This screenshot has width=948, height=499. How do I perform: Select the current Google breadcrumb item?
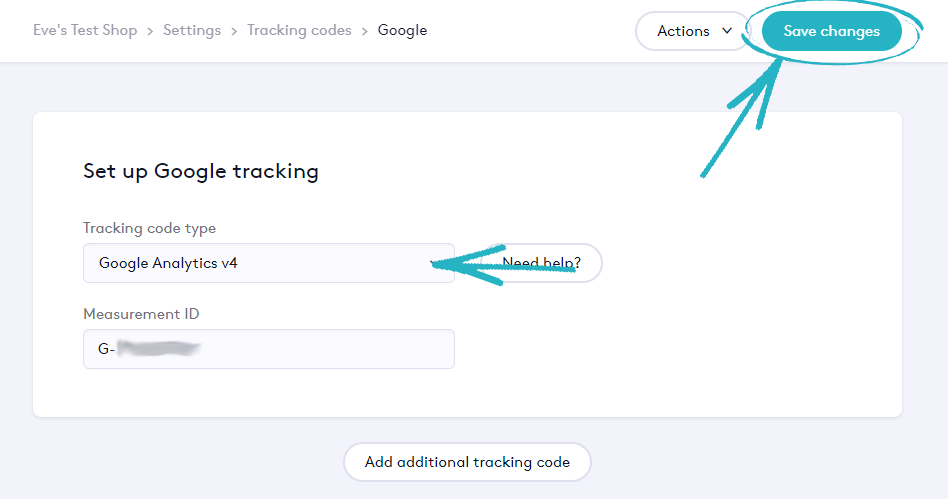tap(402, 31)
